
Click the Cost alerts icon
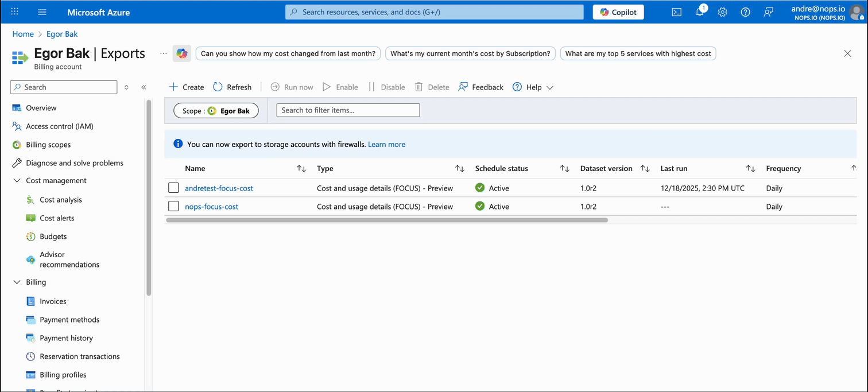coord(30,218)
